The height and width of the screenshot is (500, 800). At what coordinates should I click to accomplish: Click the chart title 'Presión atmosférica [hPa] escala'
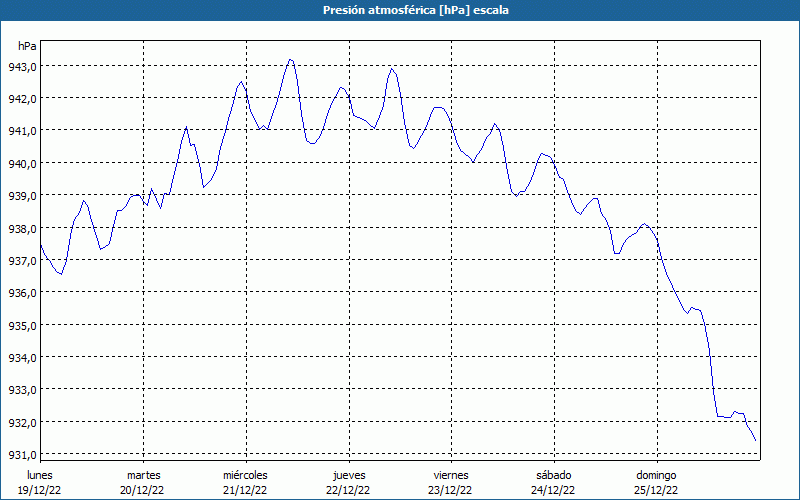pos(415,10)
